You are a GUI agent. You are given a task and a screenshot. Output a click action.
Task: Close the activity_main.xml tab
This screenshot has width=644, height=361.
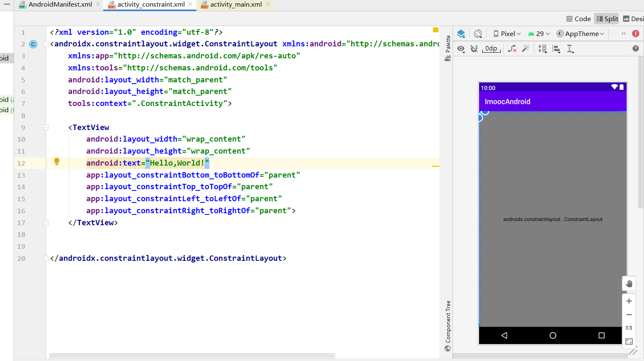(x=268, y=4)
